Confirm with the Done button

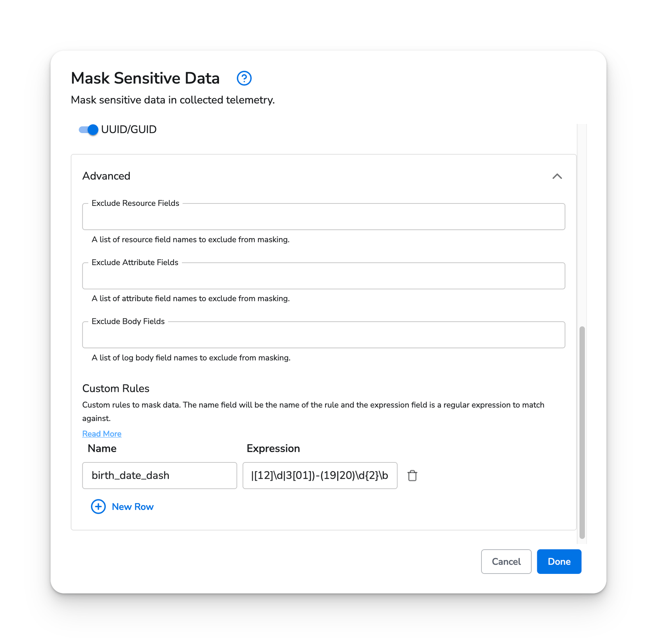coord(559,562)
